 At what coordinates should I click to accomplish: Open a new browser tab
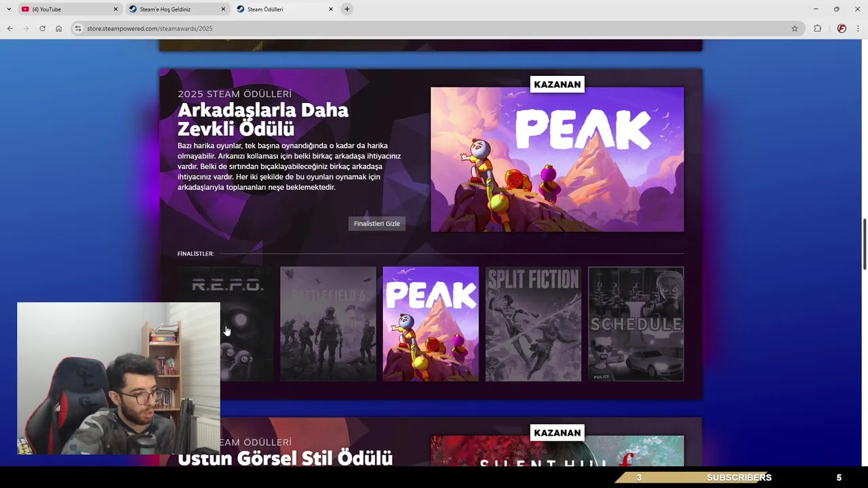pos(347,9)
